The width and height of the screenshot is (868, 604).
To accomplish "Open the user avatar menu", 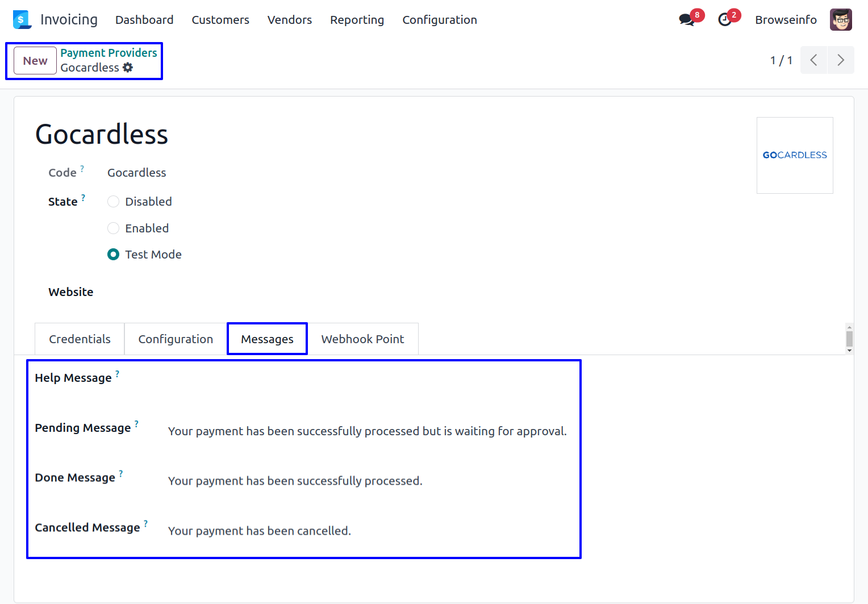I will [x=841, y=20].
